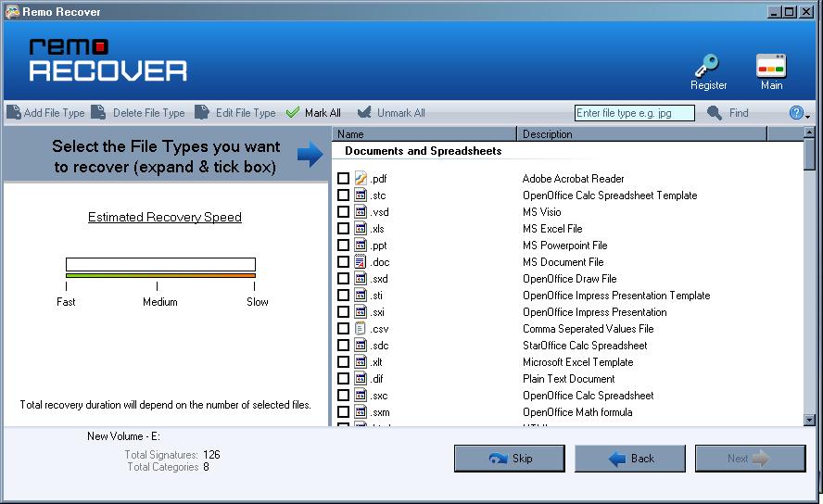Click the .sxd file type icon
The height and width of the screenshot is (504, 823).
point(361,279)
